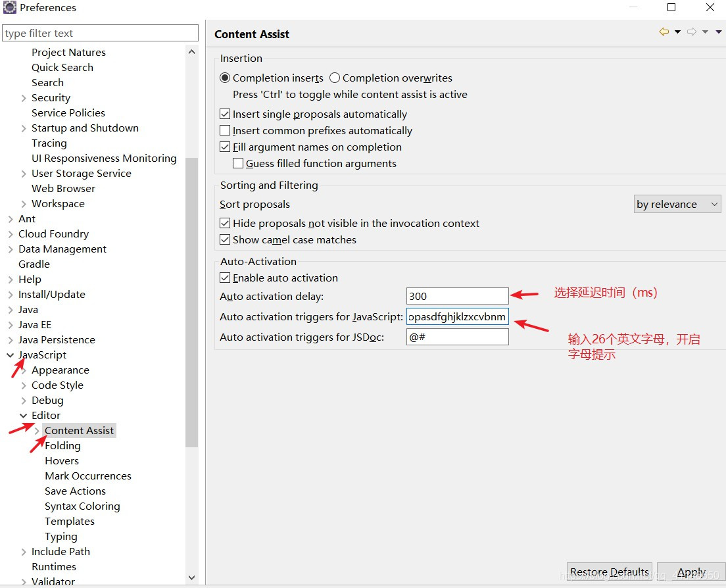
Task: Expand the User Storage Service node
Action: point(24,174)
